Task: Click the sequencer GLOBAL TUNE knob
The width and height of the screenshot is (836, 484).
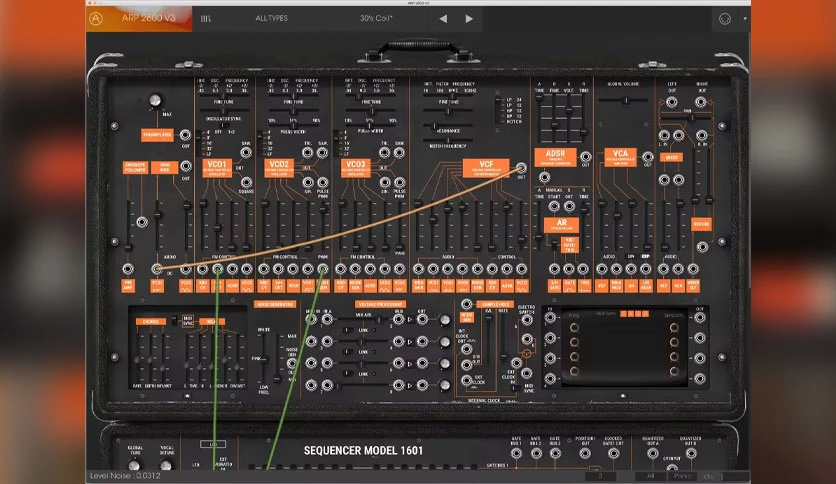Action: [135, 467]
